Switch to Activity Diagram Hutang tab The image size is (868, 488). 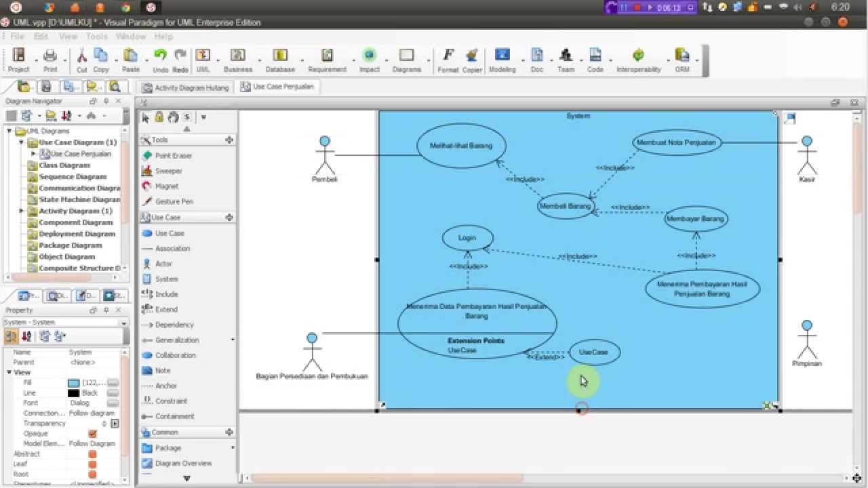click(185, 87)
